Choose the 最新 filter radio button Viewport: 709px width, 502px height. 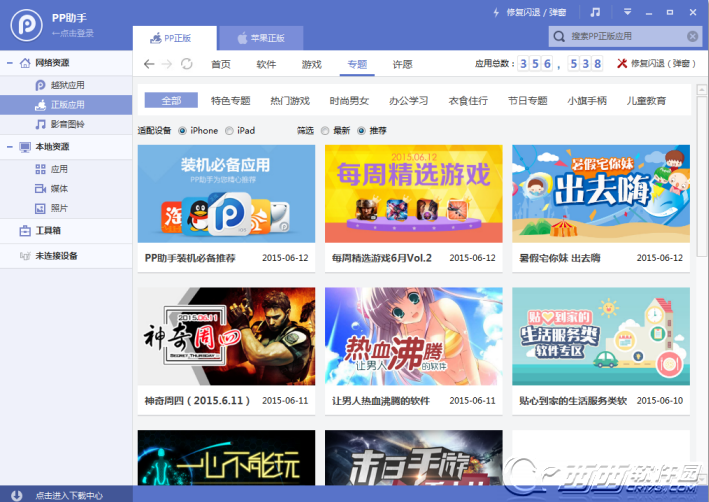click(x=325, y=131)
